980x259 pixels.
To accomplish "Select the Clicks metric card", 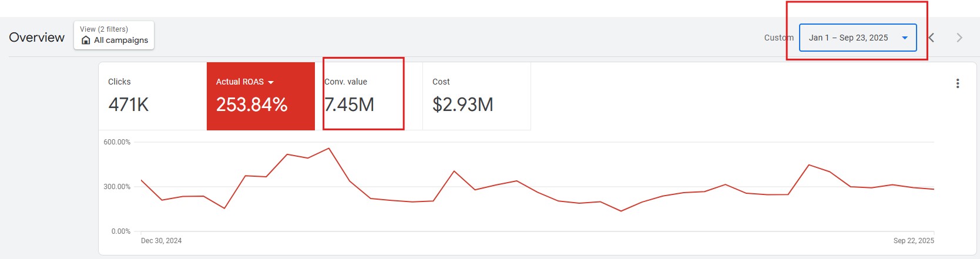I will tap(153, 96).
